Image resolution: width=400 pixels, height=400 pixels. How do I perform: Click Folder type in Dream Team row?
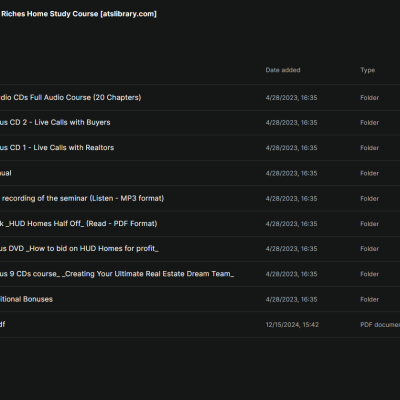pos(369,274)
